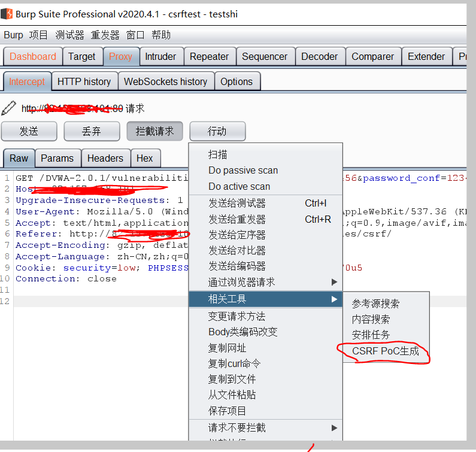Choose Do active scan
The image size is (476, 452).
coord(266,186)
